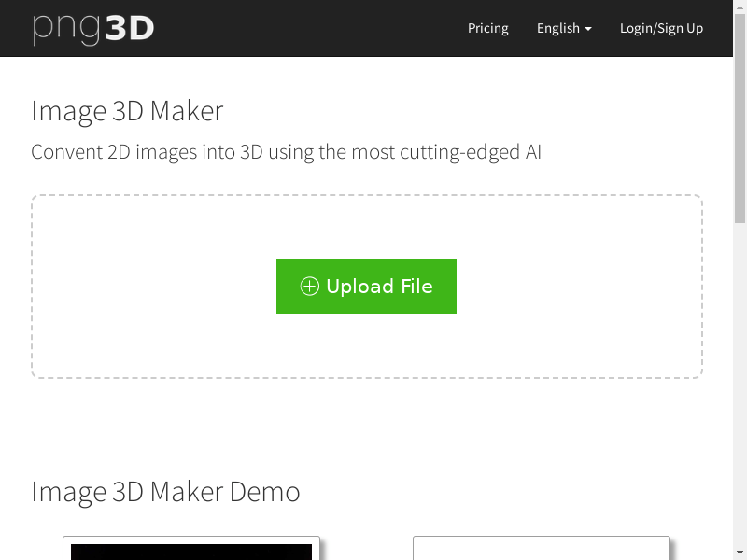747x560 pixels.
Task: Click the Convent 2D images subtitle text
Action: 286,151
